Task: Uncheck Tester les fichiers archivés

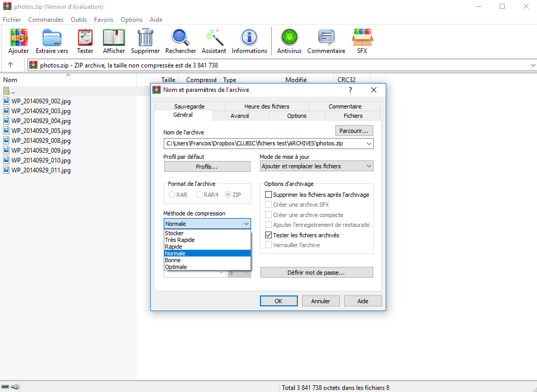Action: 269,235
